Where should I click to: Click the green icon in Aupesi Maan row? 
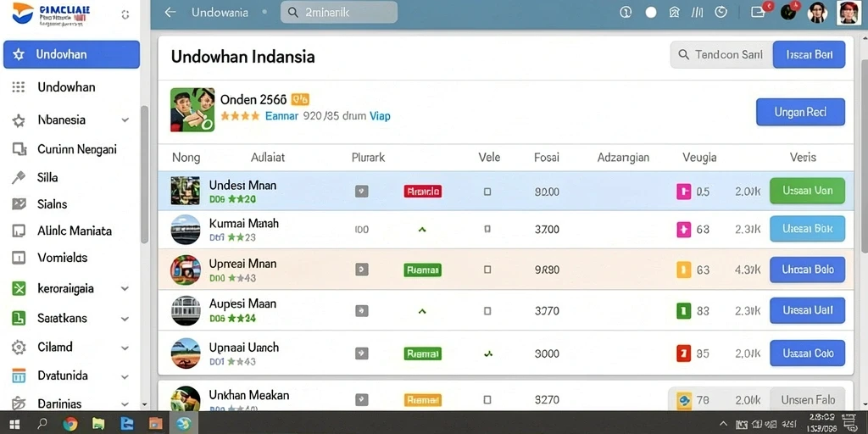pyautogui.click(x=684, y=310)
